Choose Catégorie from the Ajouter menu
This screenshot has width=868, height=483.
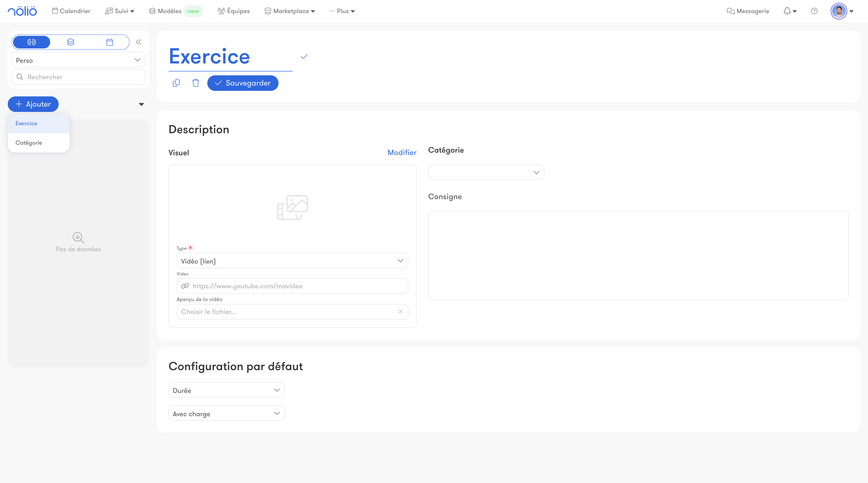click(x=29, y=143)
